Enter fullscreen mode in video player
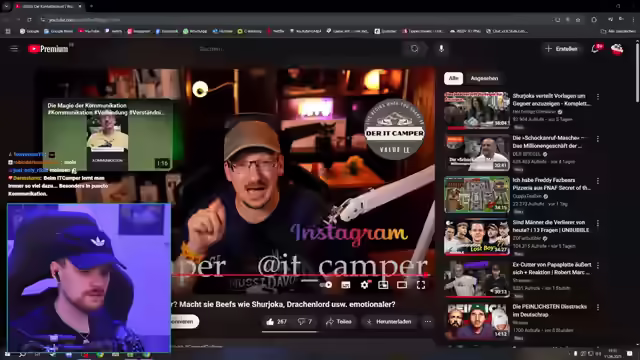 coord(421,285)
